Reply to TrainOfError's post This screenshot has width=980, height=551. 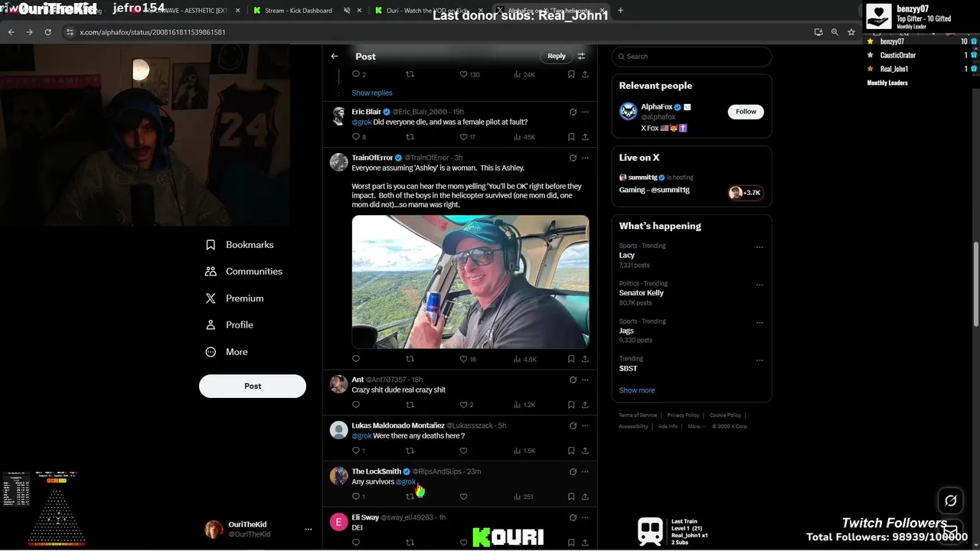pyautogui.click(x=355, y=359)
